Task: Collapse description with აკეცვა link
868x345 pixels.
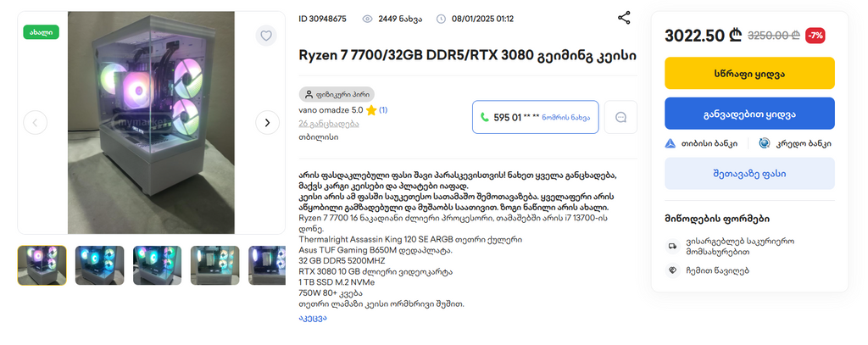Action: coord(312,318)
